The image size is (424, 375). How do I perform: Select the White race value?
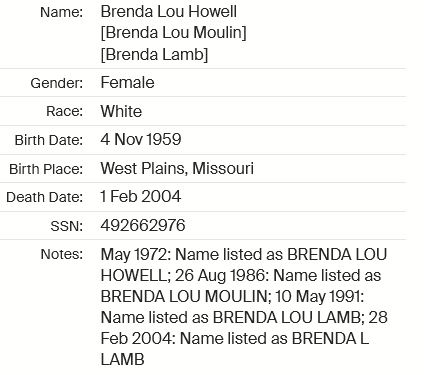pos(121,111)
